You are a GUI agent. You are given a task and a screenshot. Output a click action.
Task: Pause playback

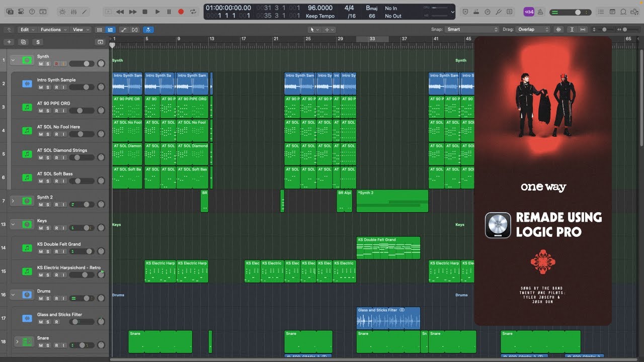point(169,12)
